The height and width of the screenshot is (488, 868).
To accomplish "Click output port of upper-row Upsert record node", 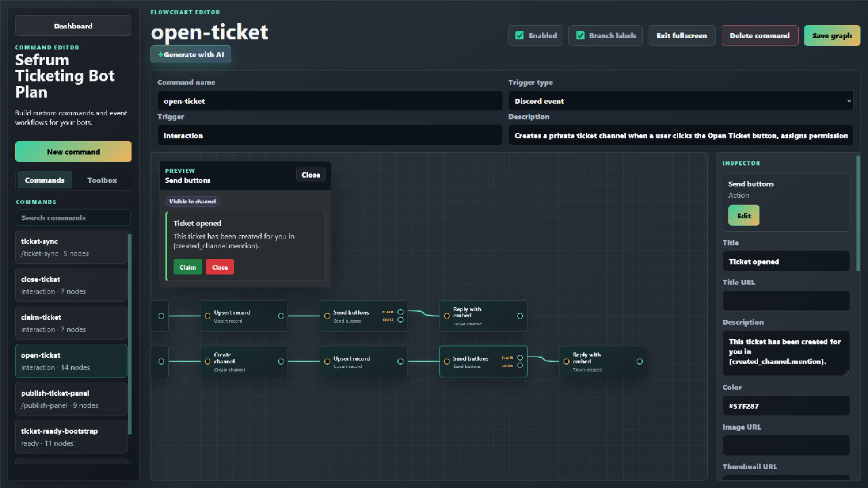I will coord(281,315).
